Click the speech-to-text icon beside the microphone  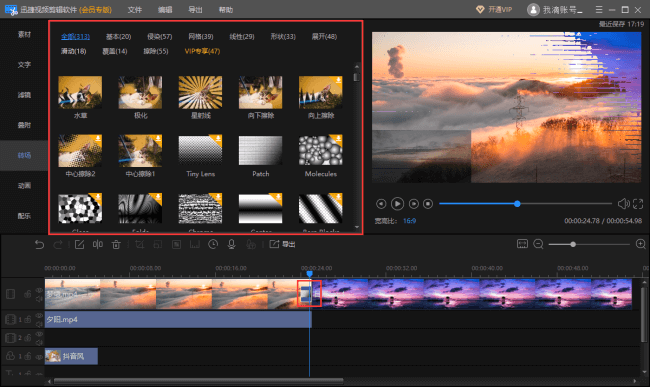click(x=250, y=244)
